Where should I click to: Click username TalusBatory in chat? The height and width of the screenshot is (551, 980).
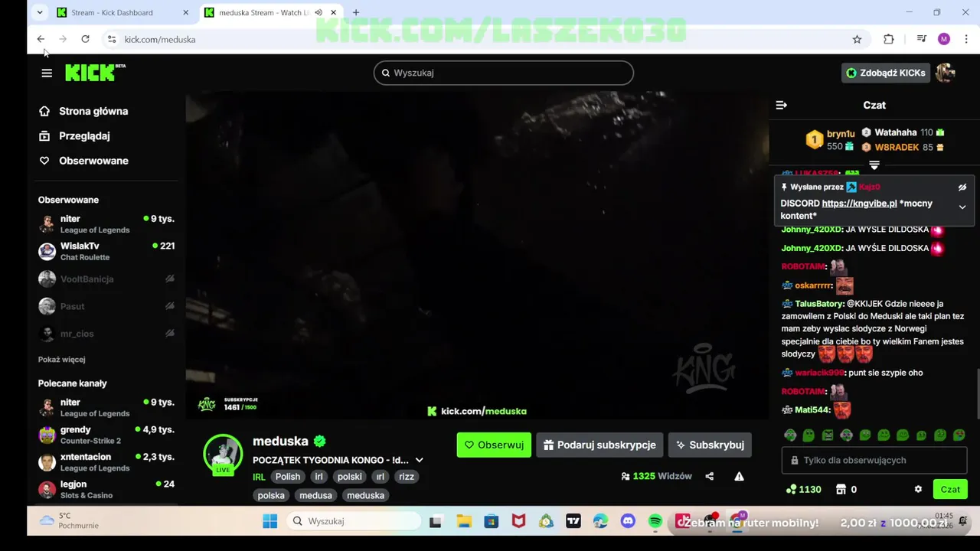point(819,304)
